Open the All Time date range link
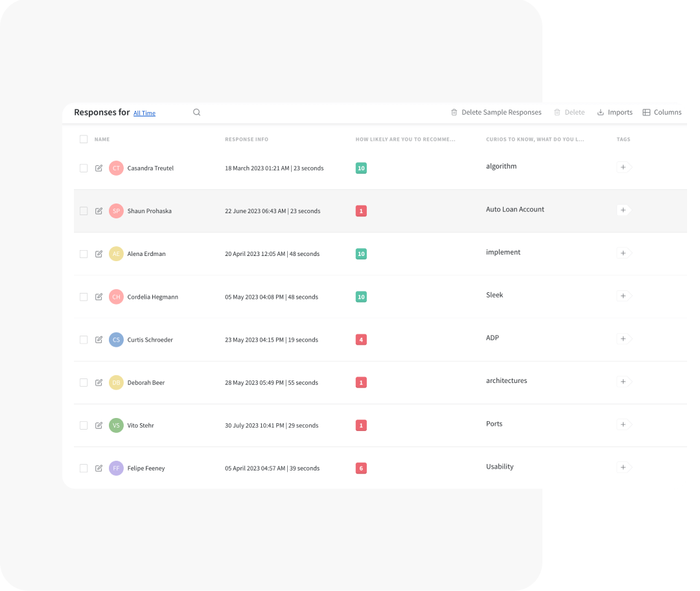Viewport: 700px width, 591px height. coord(144,113)
